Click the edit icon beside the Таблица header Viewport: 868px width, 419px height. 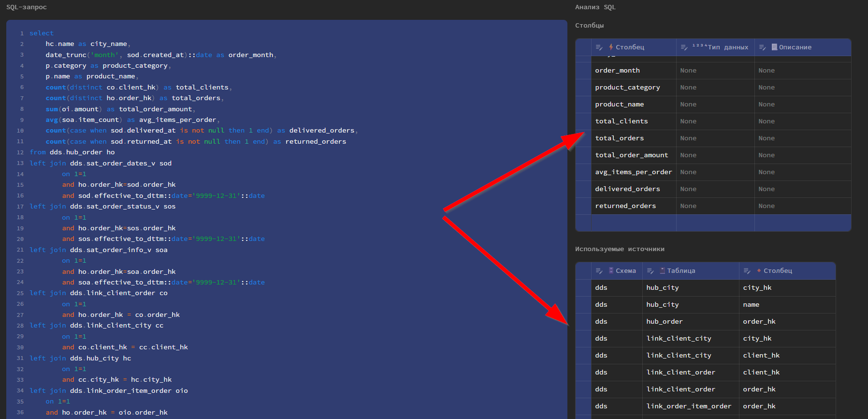(651, 271)
